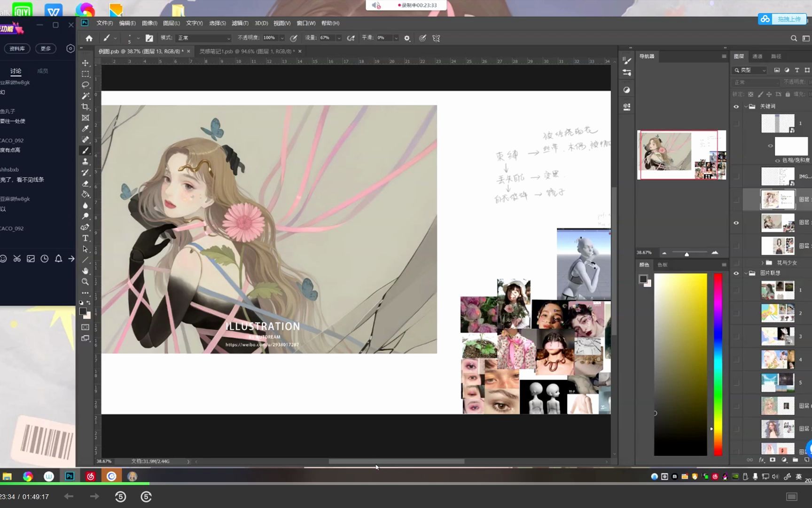Open the blend 模式 dropdown
This screenshot has height=508, width=812.
203,38
